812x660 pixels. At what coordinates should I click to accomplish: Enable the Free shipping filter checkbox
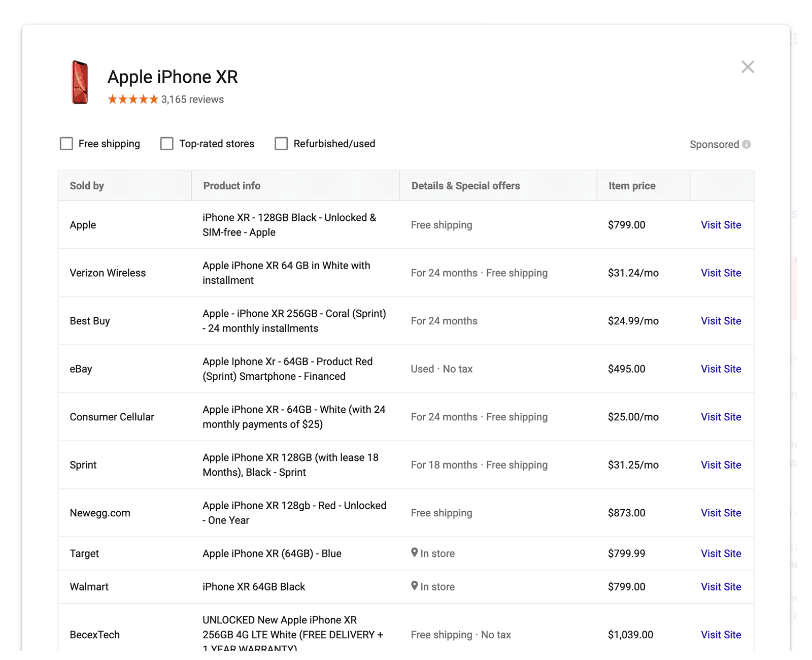(66, 144)
